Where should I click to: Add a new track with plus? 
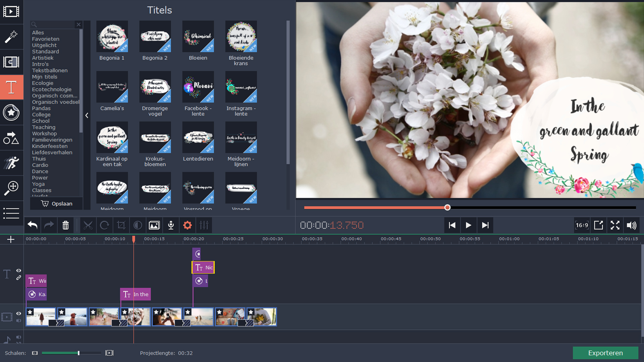click(11, 239)
